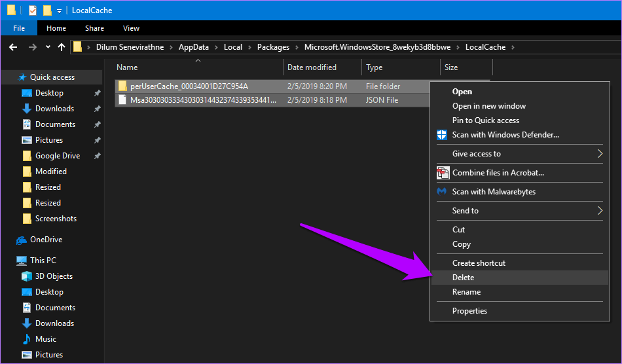Sort by the Name column header

coord(198,67)
